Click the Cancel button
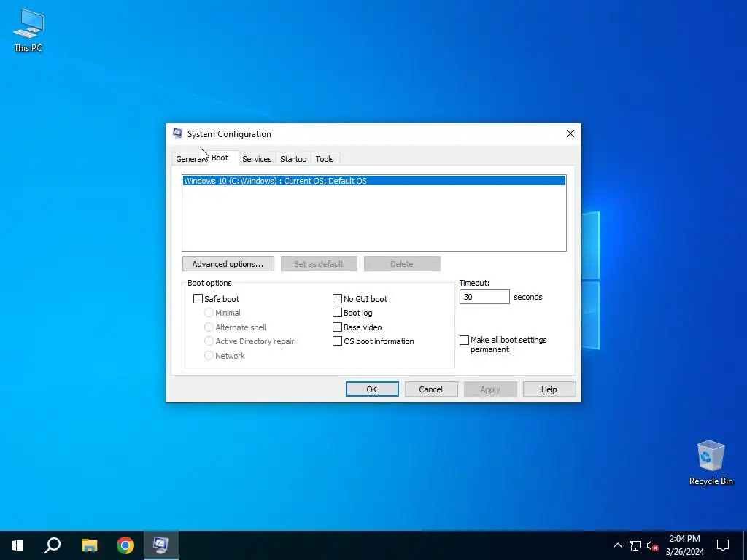Viewport: 747px width, 560px height. pos(431,389)
